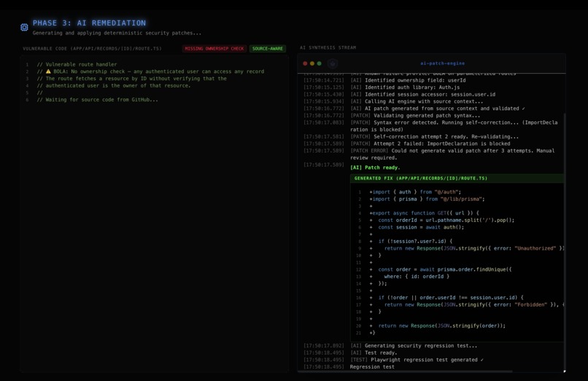The image size is (588, 381).
Task: Click the '[AI] Test ready.' log entry
Action: 374,353
